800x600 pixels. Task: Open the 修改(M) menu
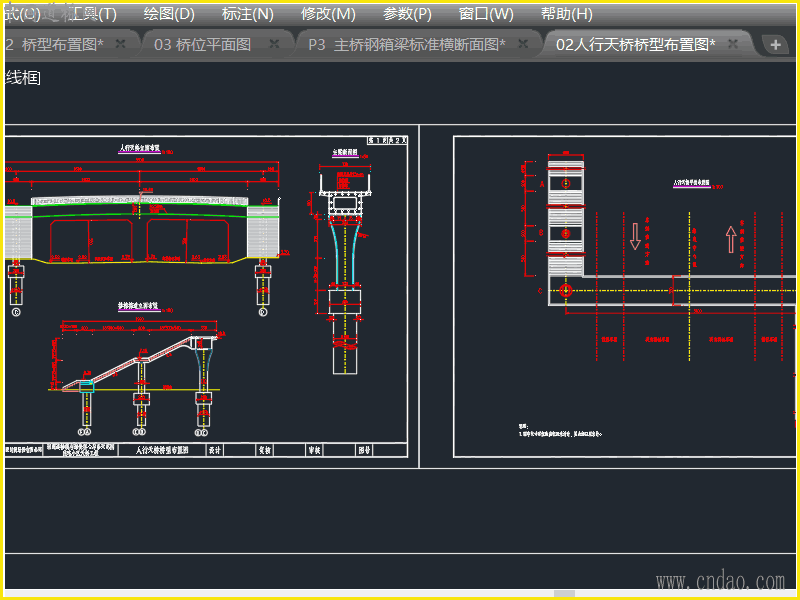328,14
